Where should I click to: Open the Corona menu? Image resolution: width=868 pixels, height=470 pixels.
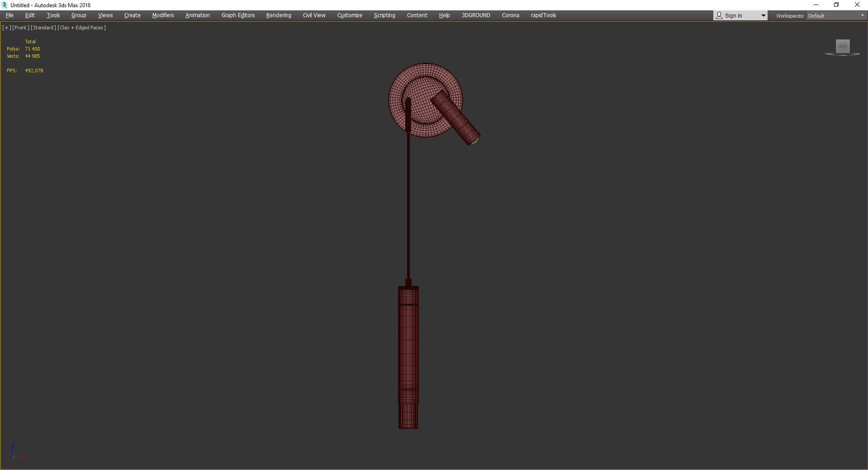point(511,15)
